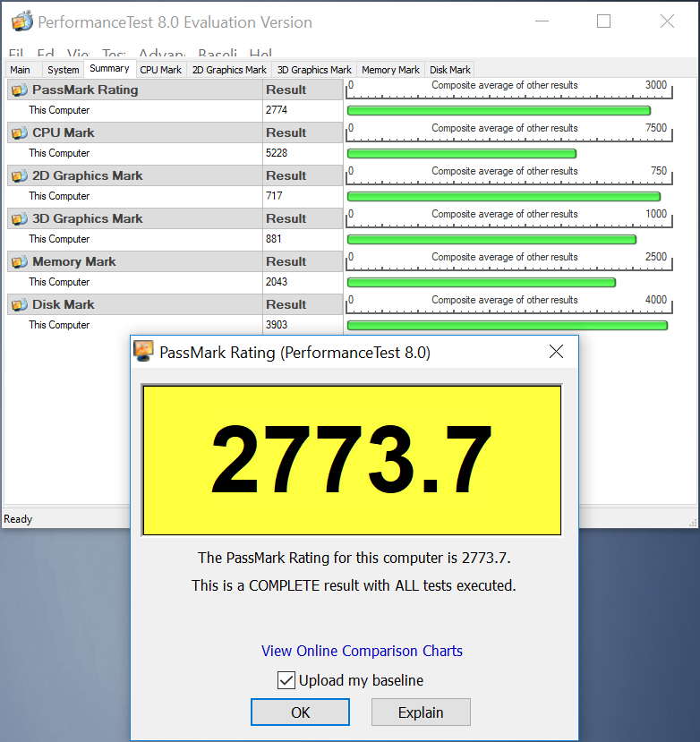The width and height of the screenshot is (700, 742).
Task: Click the CPU Mark chart scale showing 7500
Action: click(x=508, y=132)
